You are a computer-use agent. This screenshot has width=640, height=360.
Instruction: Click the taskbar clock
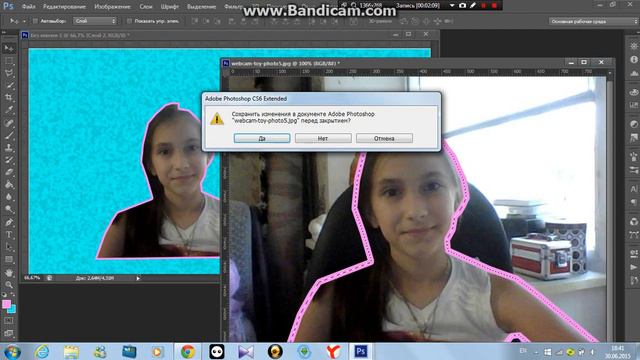click(618, 352)
